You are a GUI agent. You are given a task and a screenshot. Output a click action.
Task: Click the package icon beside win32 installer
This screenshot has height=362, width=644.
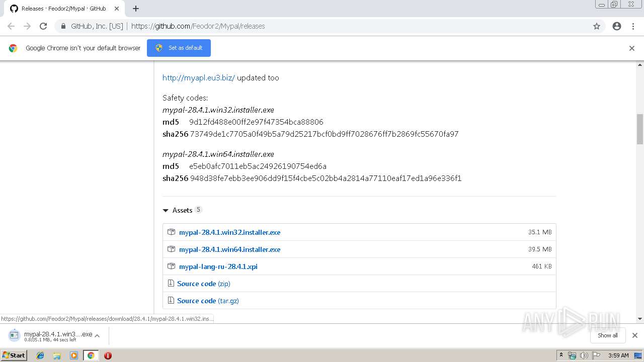(171, 232)
